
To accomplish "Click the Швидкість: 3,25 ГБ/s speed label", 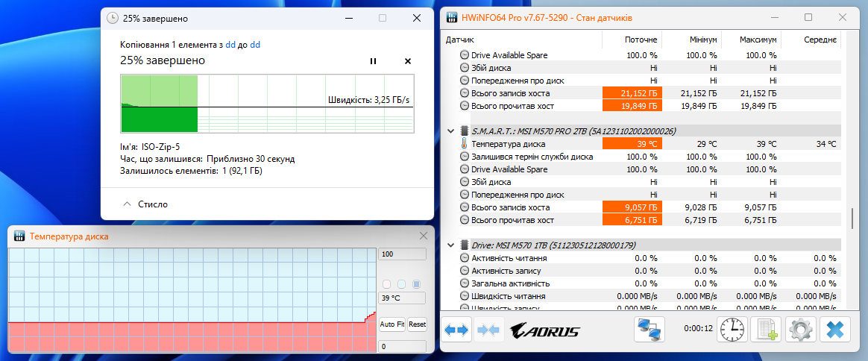I will 368,101.
